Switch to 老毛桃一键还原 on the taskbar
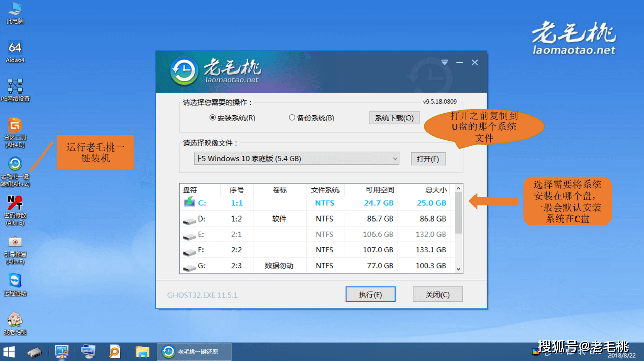Image resolution: width=644 pixels, height=361 pixels. tap(194, 351)
